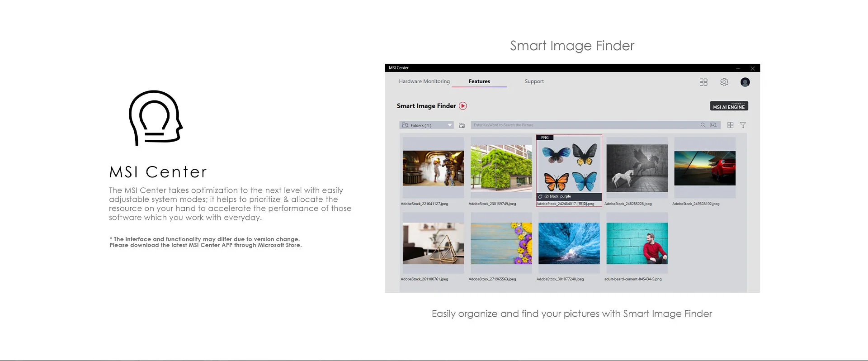The image size is (868, 361).
Task: Switch to Hardware Monitoring tab
Action: [424, 81]
